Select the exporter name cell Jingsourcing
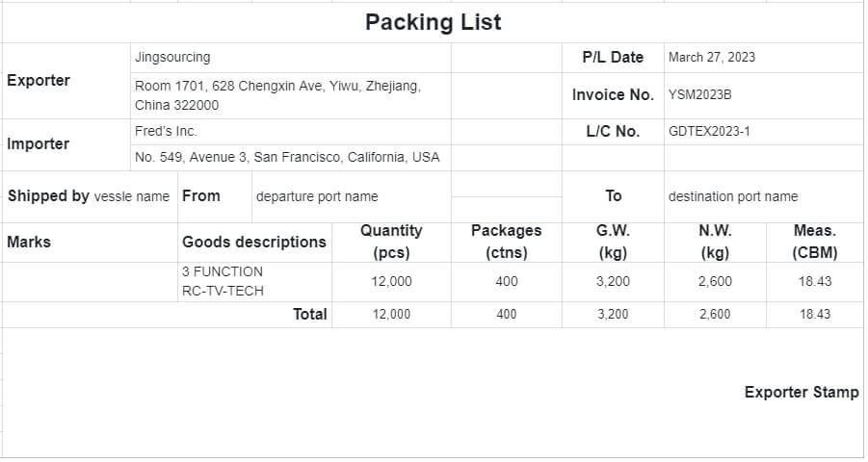The width and height of the screenshot is (868, 462). click(x=172, y=58)
